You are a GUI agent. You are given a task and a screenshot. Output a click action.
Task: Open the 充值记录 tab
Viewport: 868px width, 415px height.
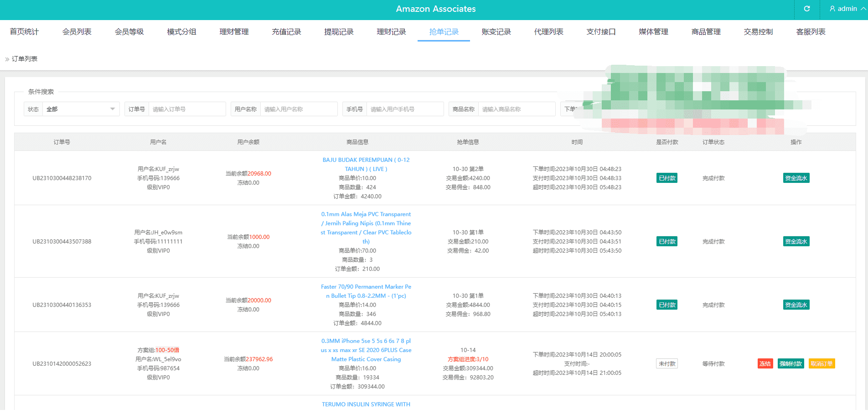coord(286,31)
